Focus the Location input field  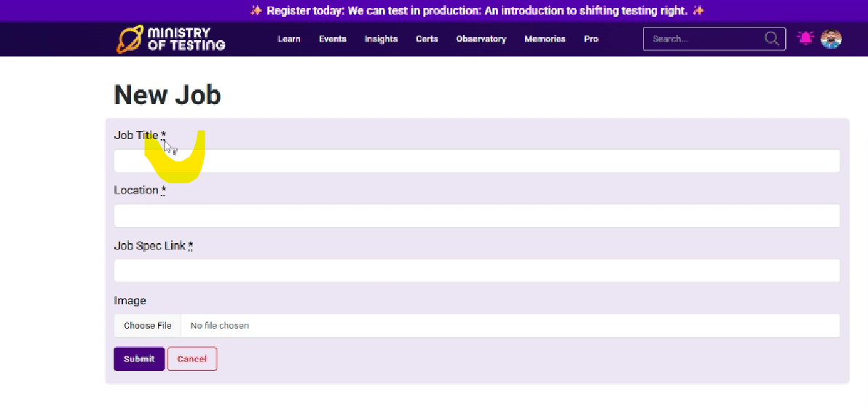pyautogui.click(x=477, y=216)
